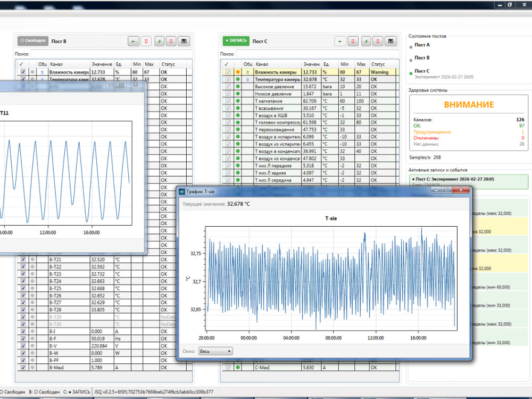
Task: Toggle checkbox for Влажность камеры in Пост B
Action: [x=23, y=72]
